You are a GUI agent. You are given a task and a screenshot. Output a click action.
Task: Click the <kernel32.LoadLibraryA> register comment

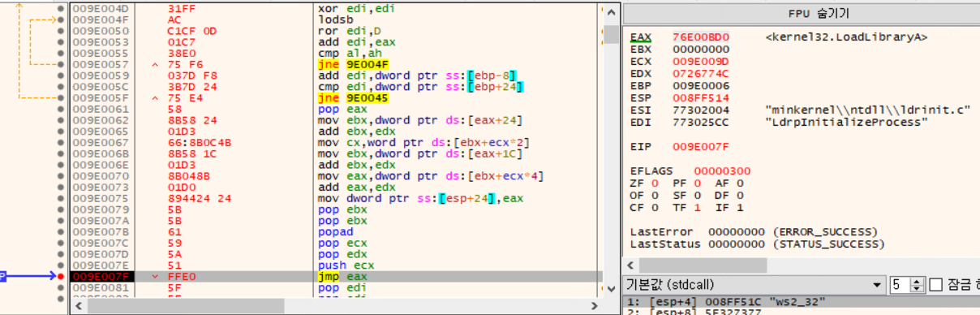pos(846,37)
